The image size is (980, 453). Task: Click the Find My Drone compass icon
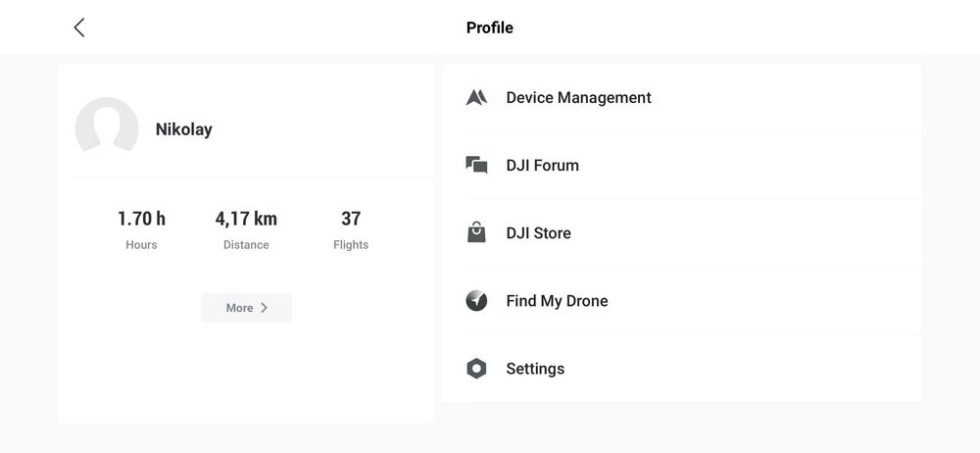(x=476, y=300)
